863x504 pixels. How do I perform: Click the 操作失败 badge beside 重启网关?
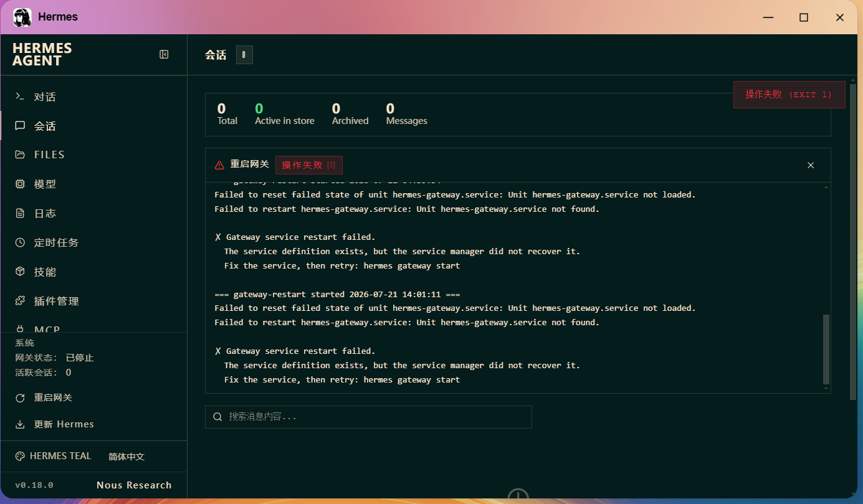(x=309, y=165)
